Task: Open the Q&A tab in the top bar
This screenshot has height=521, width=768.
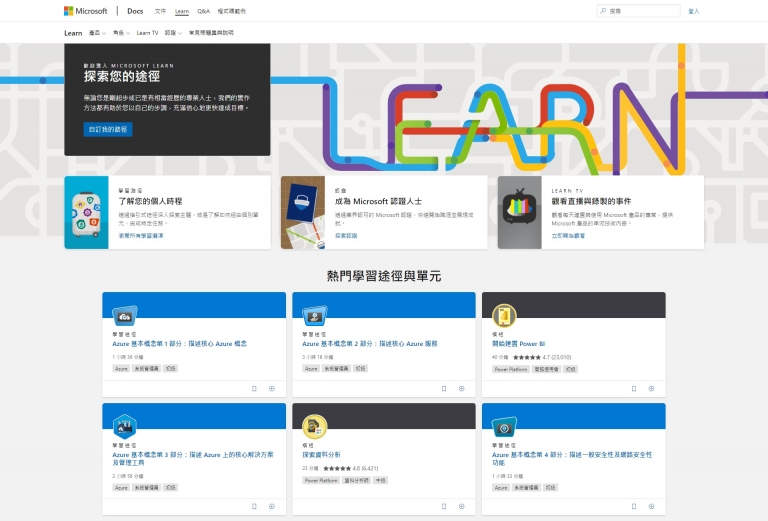Action: (x=203, y=11)
